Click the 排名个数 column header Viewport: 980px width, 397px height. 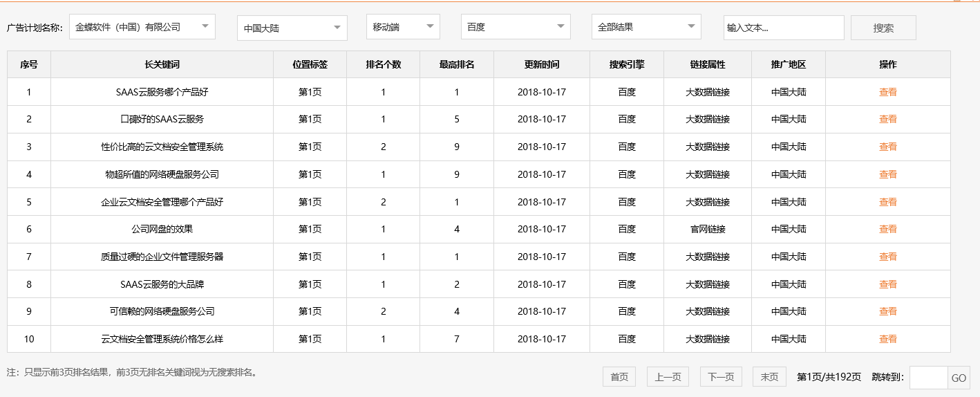pyautogui.click(x=384, y=64)
